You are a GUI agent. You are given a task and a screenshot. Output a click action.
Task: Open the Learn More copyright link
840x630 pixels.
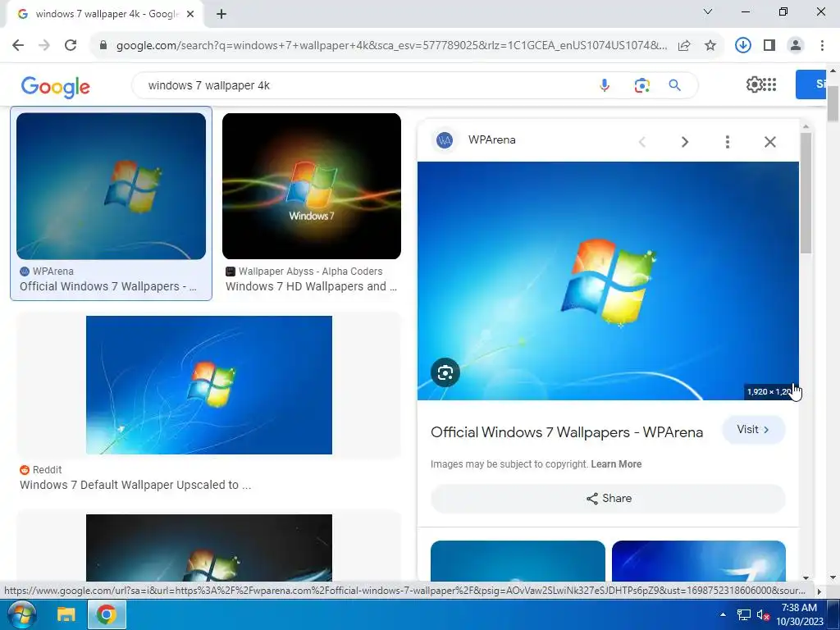point(616,464)
